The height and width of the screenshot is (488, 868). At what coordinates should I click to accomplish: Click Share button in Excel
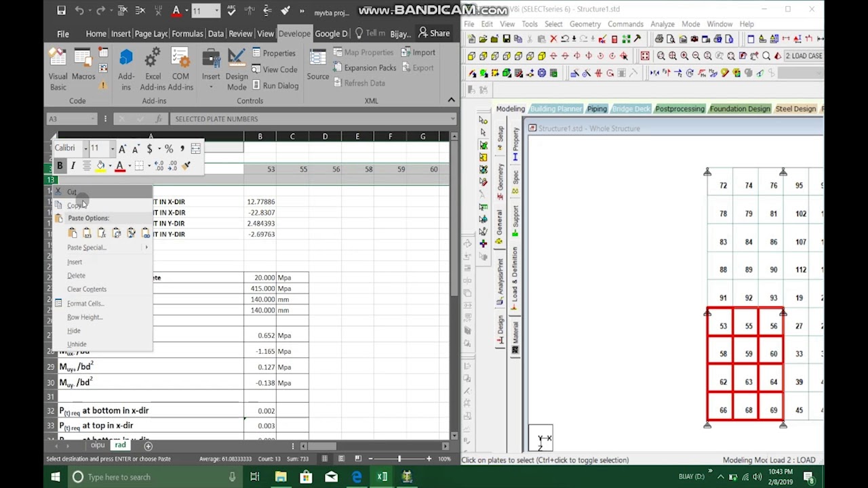(434, 33)
